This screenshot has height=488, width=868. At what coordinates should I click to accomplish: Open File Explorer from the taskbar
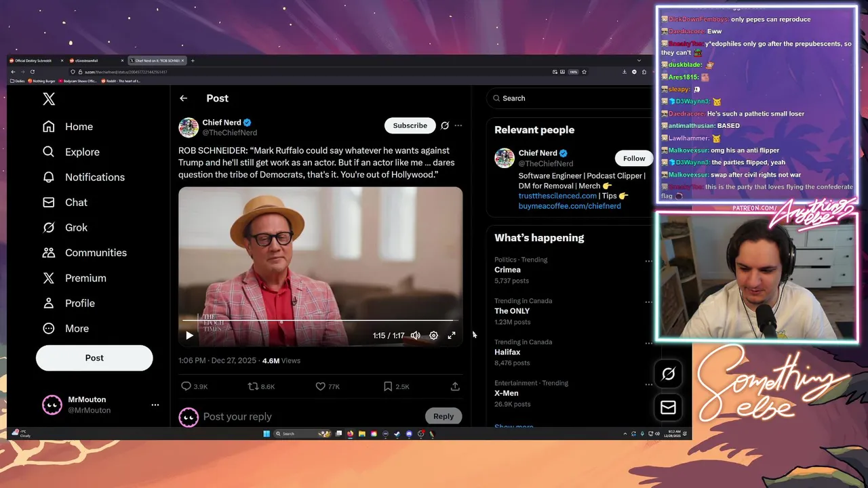tap(362, 434)
